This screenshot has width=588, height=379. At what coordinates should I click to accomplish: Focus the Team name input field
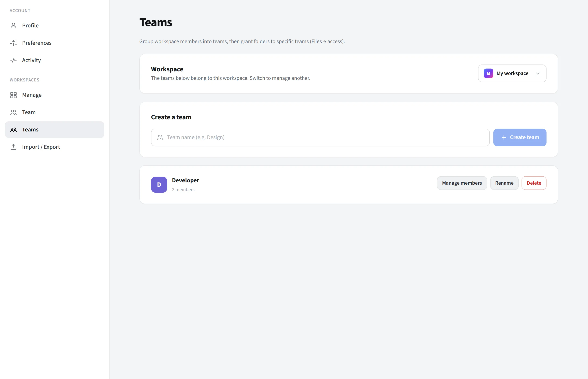click(x=320, y=137)
